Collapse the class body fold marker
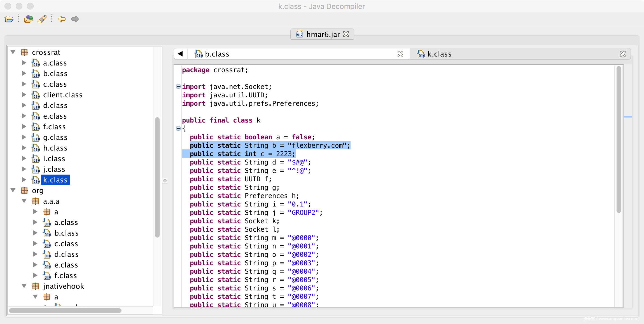This screenshot has width=644, height=324. 178,128
